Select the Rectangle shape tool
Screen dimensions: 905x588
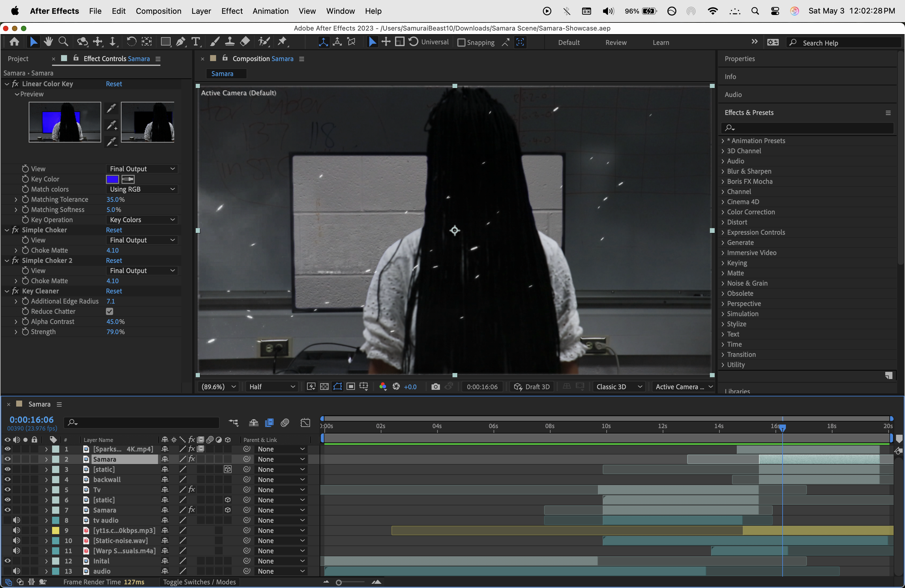pos(165,42)
